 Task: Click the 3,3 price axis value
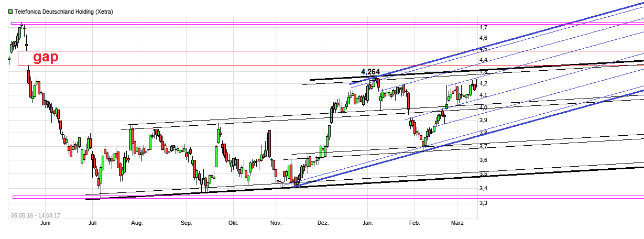coord(483,203)
